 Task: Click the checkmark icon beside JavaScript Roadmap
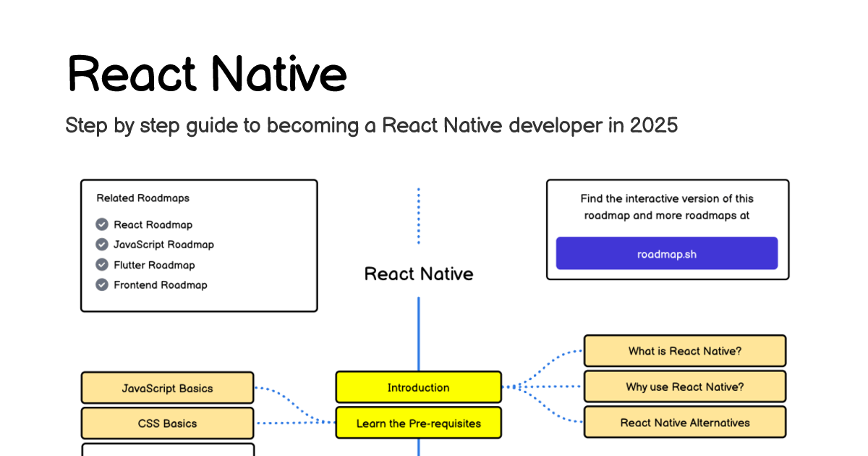102,245
